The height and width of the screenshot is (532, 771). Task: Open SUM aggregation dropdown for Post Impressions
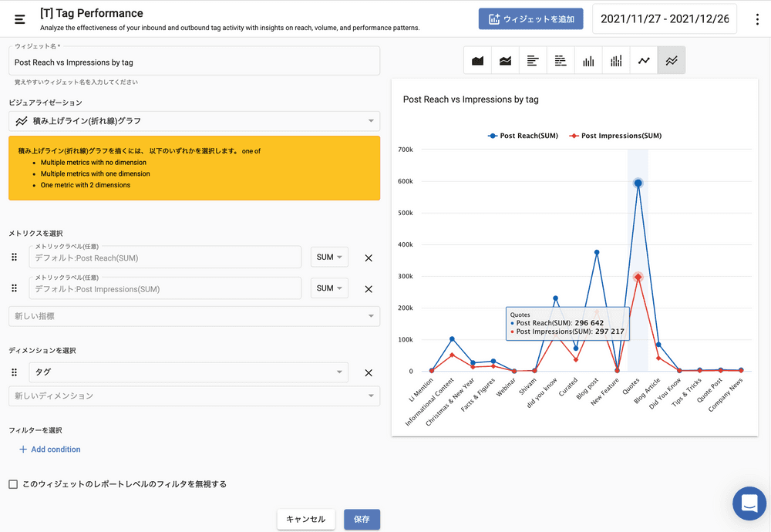(x=329, y=288)
